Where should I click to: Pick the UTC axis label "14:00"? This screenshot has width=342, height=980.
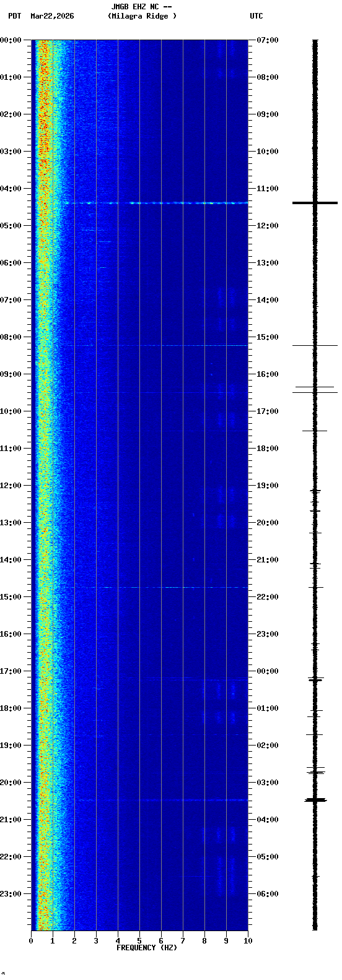[x=267, y=300]
